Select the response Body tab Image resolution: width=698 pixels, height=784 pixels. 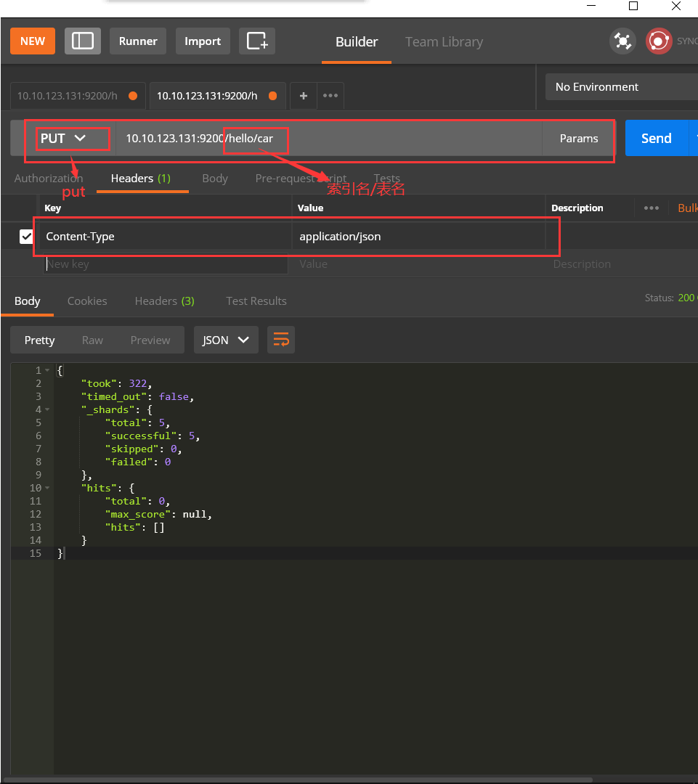coord(27,301)
